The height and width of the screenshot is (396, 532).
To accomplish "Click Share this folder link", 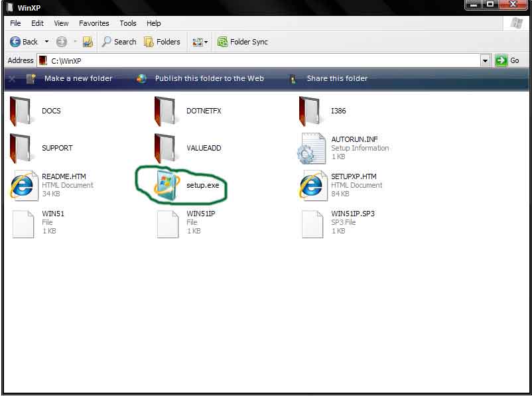I will click(x=337, y=78).
